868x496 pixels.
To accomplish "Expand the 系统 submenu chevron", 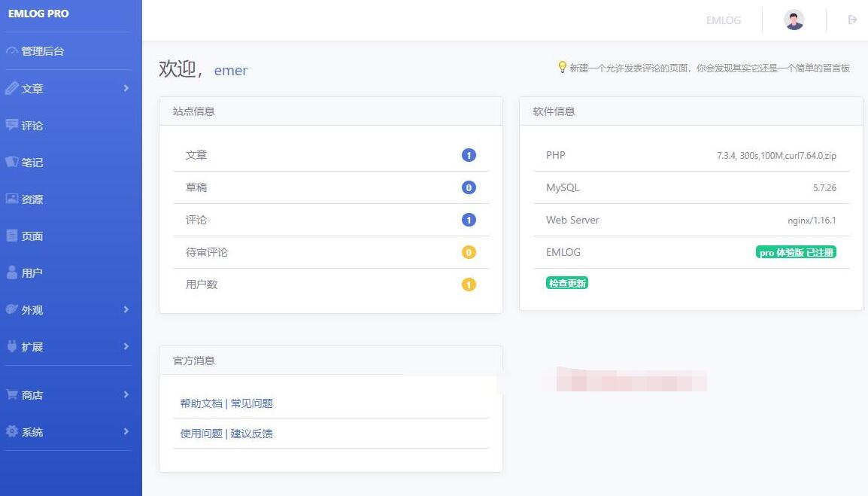I will [x=126, y=431].
